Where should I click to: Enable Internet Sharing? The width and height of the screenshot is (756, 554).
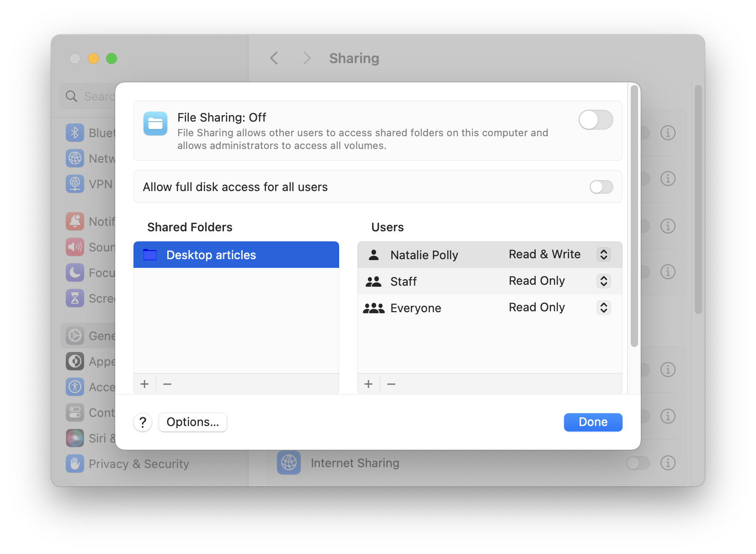[x=637, y=463]
